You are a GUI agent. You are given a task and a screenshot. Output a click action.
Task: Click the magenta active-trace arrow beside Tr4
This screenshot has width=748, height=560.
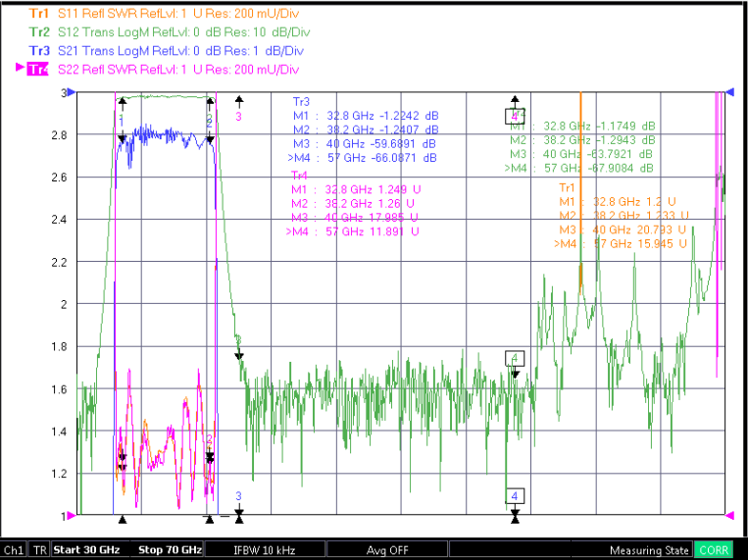tap(20, 67)
